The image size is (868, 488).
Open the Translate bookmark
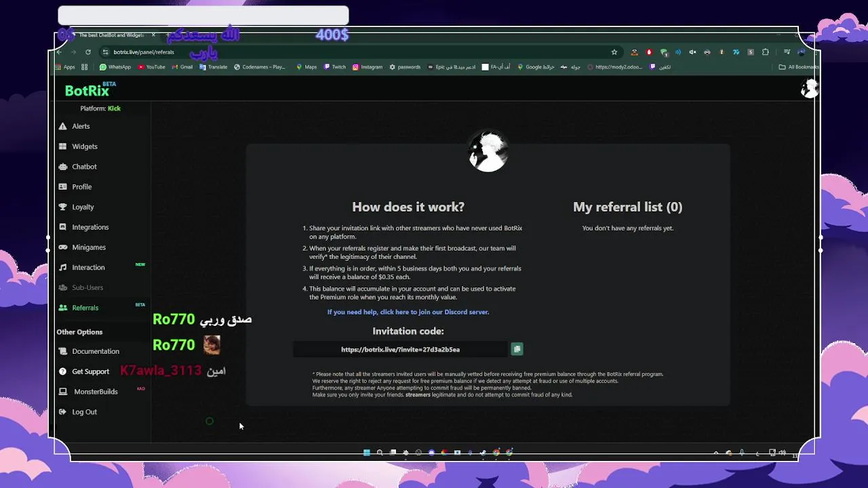point(214,67)
